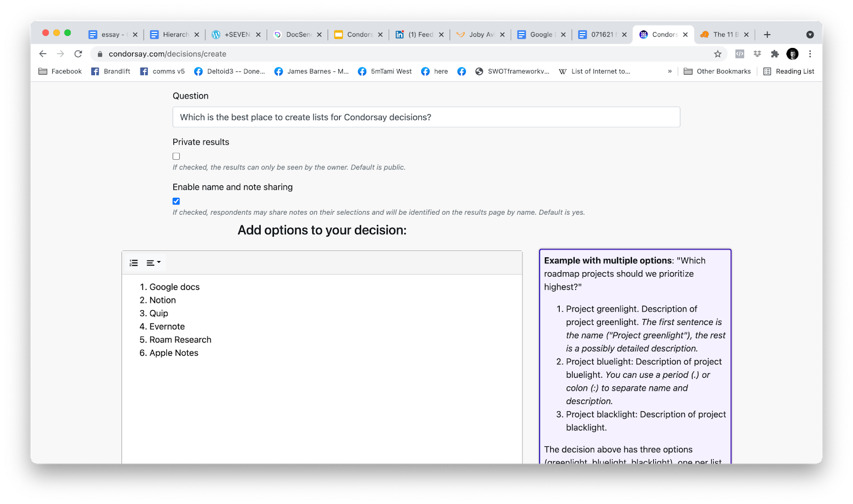The width and height of the screenshot is (853, 504).
Task: Click the Dropbox extension icon
Action: click(x=757, y=54)
